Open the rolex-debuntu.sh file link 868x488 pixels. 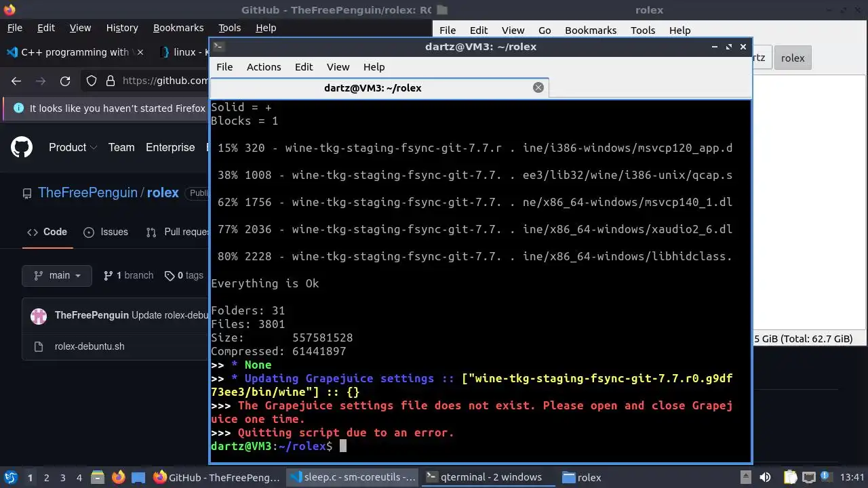coord(90,346)
